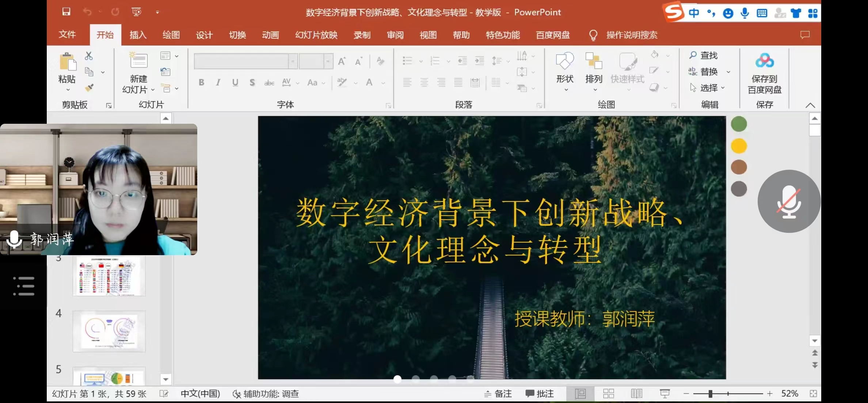Click the Arrange icon in the Drawing group
Image resolution: width=868 pixels, height=403 pixels.
[593, 61]
